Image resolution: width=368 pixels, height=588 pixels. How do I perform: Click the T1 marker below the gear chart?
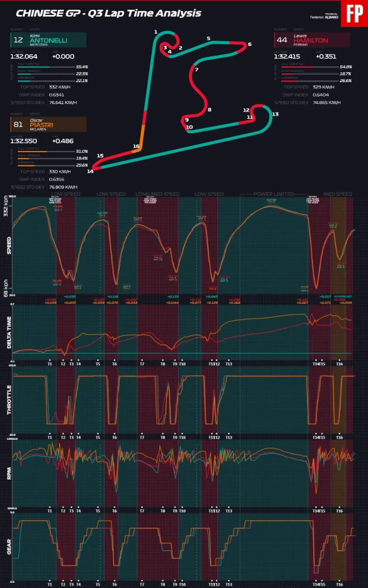[x=49, y=584]
